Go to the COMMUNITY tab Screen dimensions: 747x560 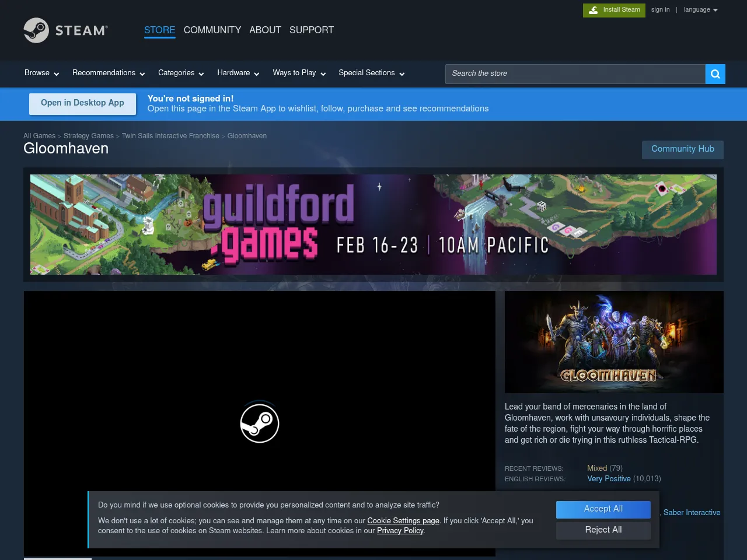[212, 30]
